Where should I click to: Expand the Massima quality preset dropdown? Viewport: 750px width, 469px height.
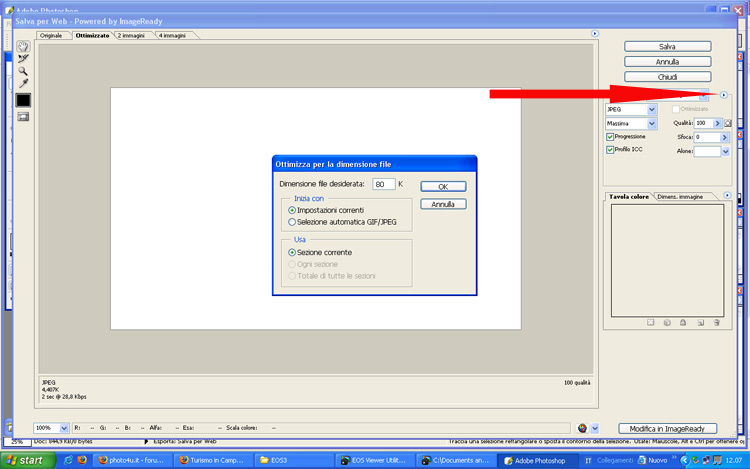click(652, 123)
